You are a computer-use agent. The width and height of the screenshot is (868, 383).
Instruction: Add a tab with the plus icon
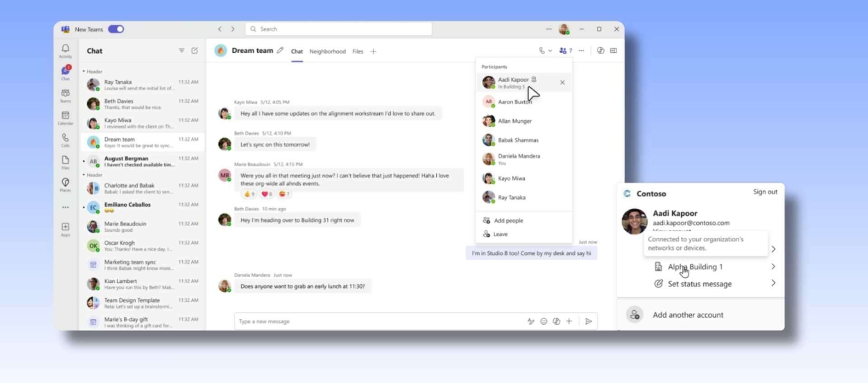[373, 51]
